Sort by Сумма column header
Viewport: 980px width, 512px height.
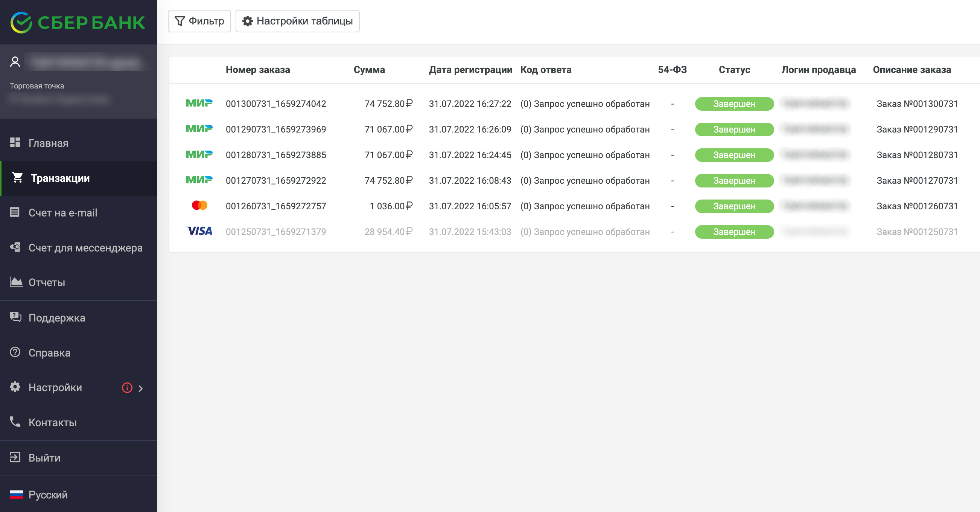(369, 70)
